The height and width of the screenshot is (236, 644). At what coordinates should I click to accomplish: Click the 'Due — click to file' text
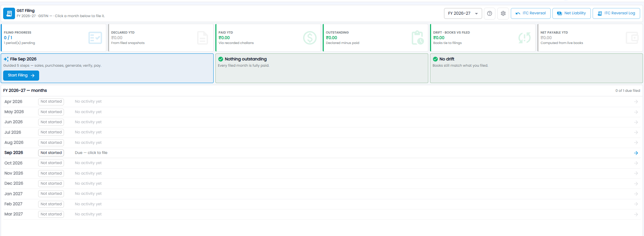91,153
